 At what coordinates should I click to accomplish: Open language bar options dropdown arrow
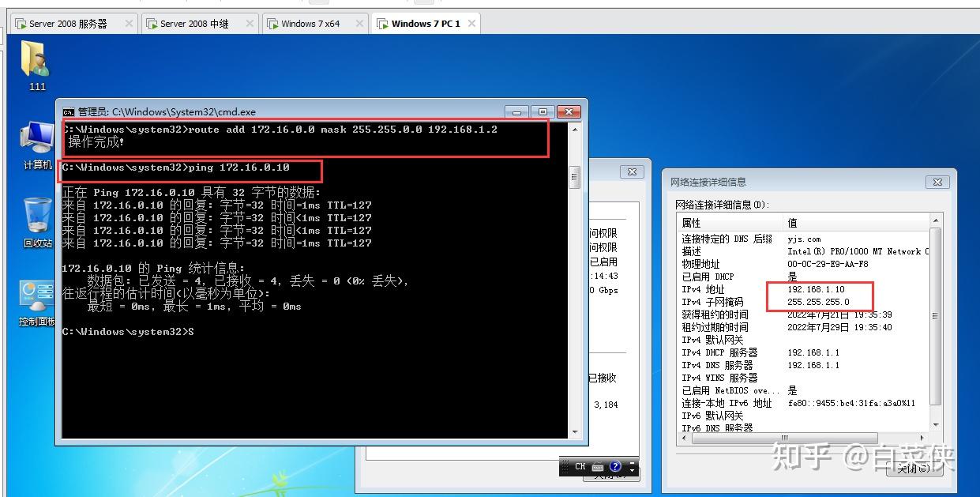pos(632,470)
